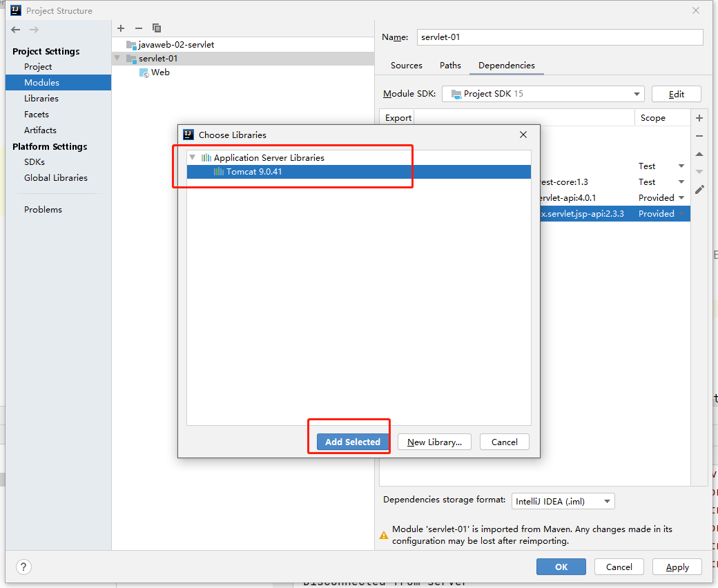Close the Project Structure window
The image size is (718, 588).
pyautogui.click(x=696, y=10)
